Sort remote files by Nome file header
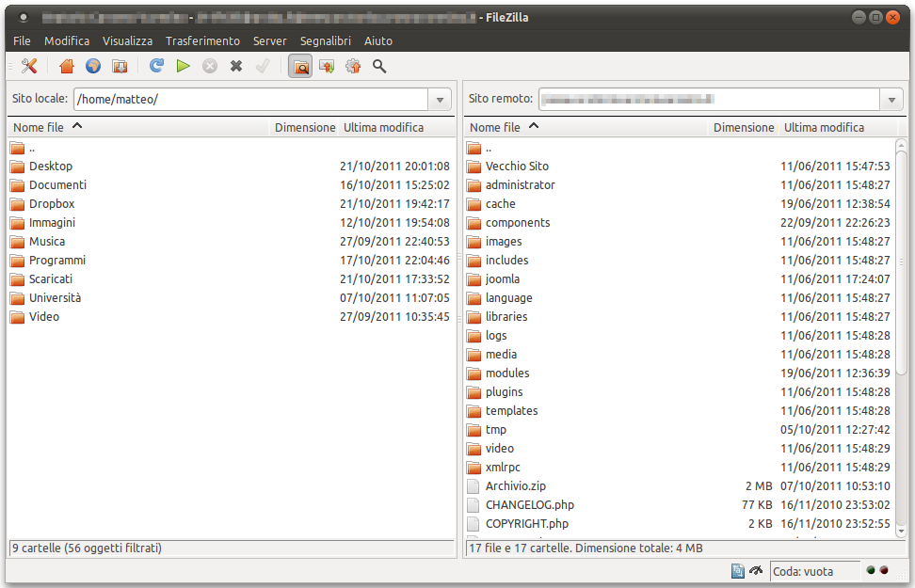Screen dimensions: 915x588 [x=586, y=127]
